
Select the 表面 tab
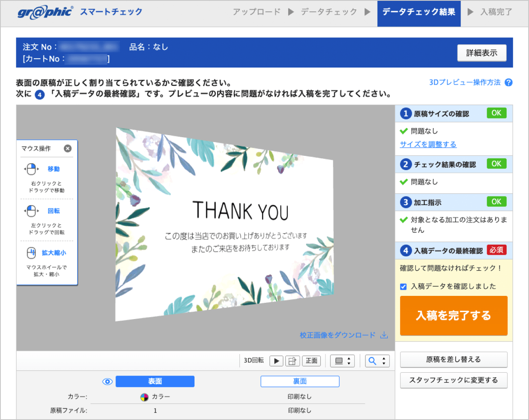tap(155, 381)
